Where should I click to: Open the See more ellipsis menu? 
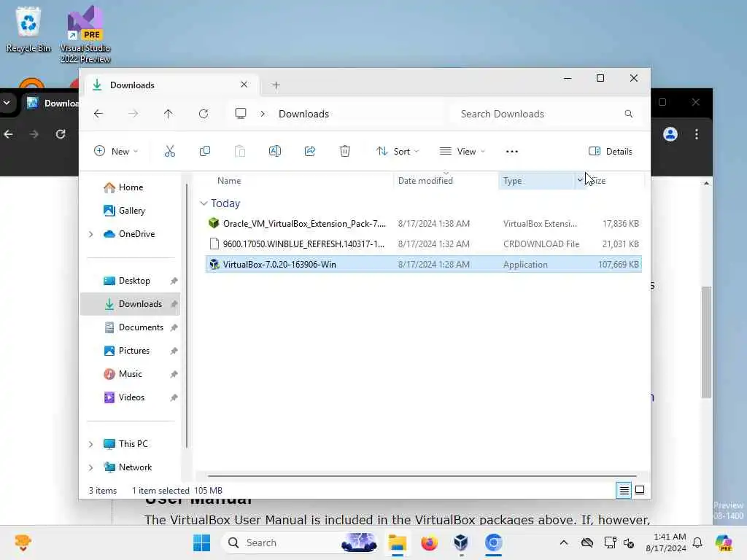point(511,152)
